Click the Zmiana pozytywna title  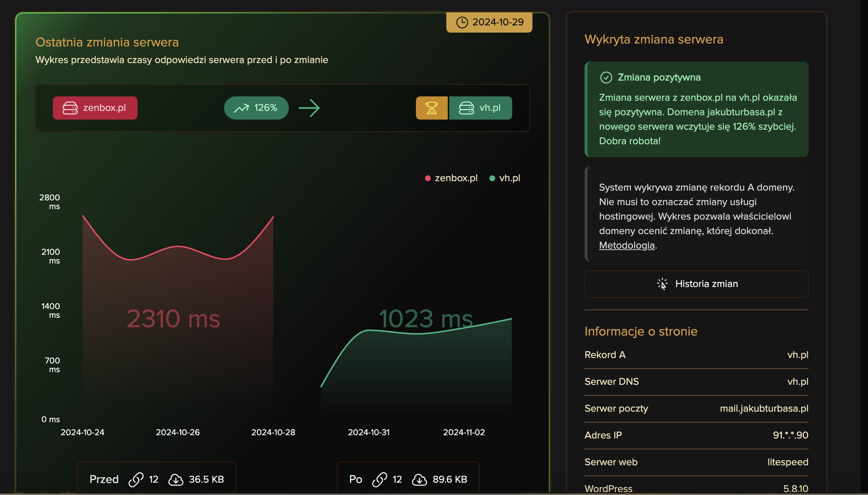pyautogui.click(x=659, y=78)
